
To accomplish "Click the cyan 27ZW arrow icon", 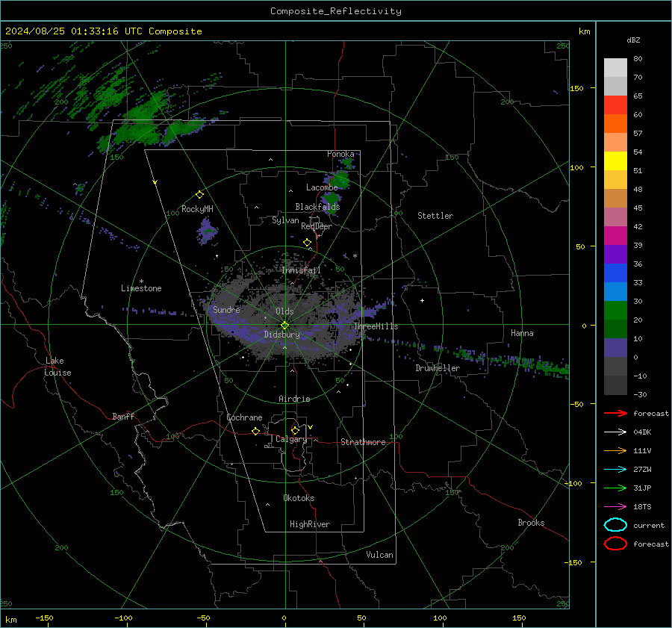I will tap(615, 469).
